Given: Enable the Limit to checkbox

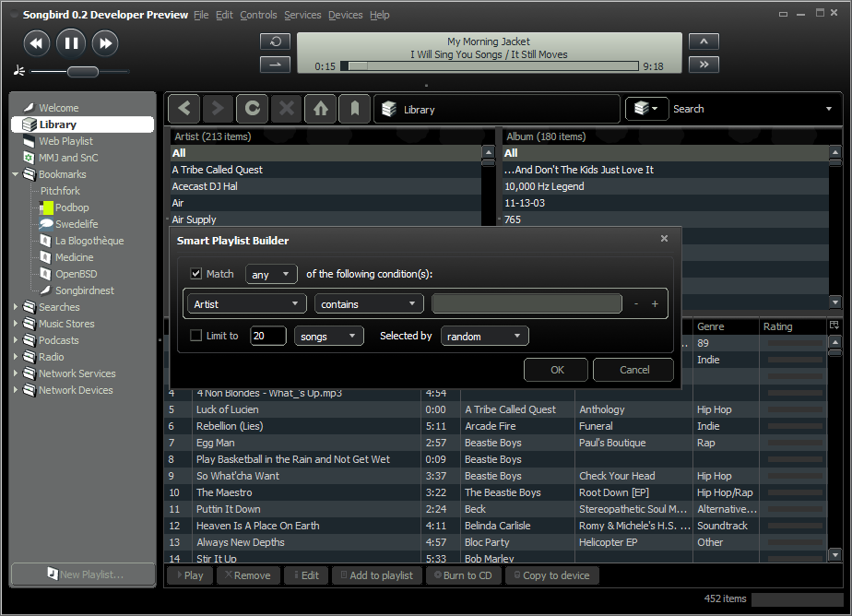Looking at the screenshot, I should tap(196, 336).
